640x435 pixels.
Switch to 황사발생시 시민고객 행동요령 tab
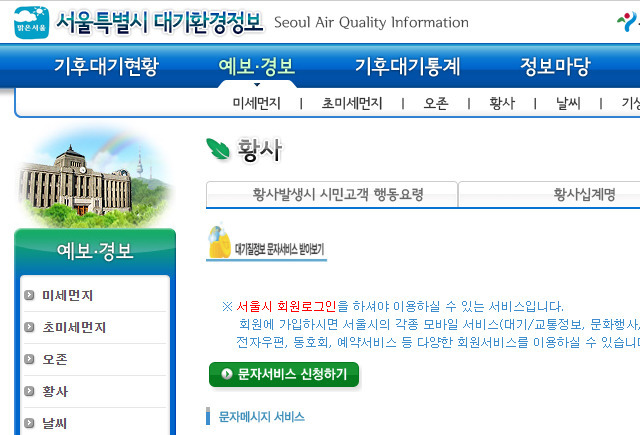pos(332,194)
